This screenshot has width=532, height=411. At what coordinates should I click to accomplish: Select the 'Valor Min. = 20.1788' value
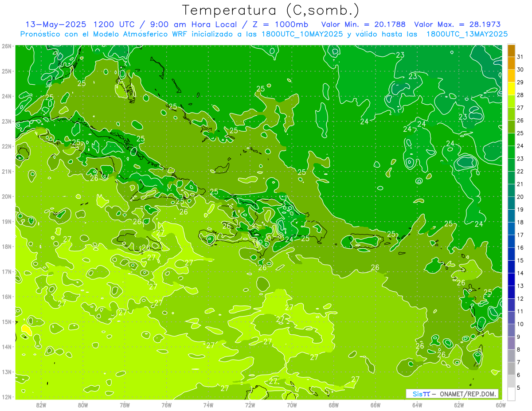[x=364, y=24]
